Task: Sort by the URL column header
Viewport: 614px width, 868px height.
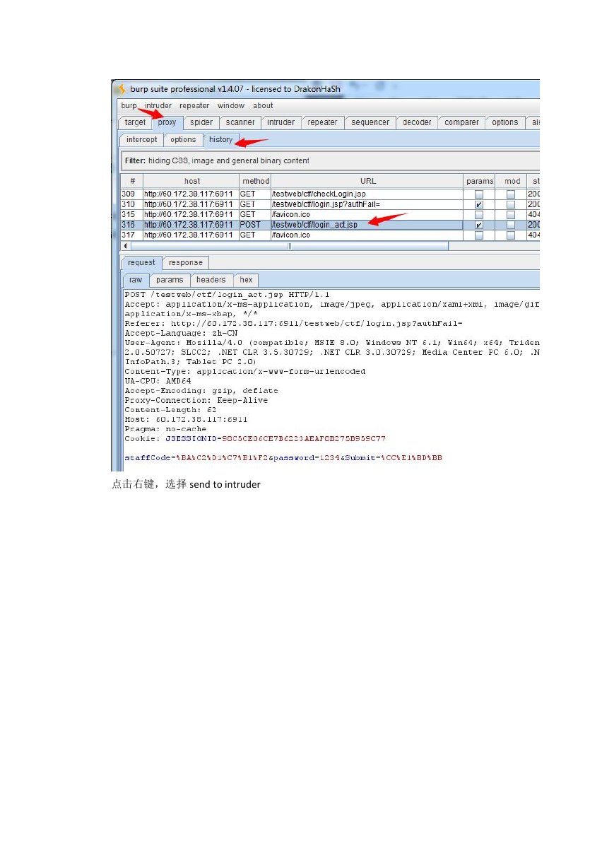Action: (x=367, y=181)
